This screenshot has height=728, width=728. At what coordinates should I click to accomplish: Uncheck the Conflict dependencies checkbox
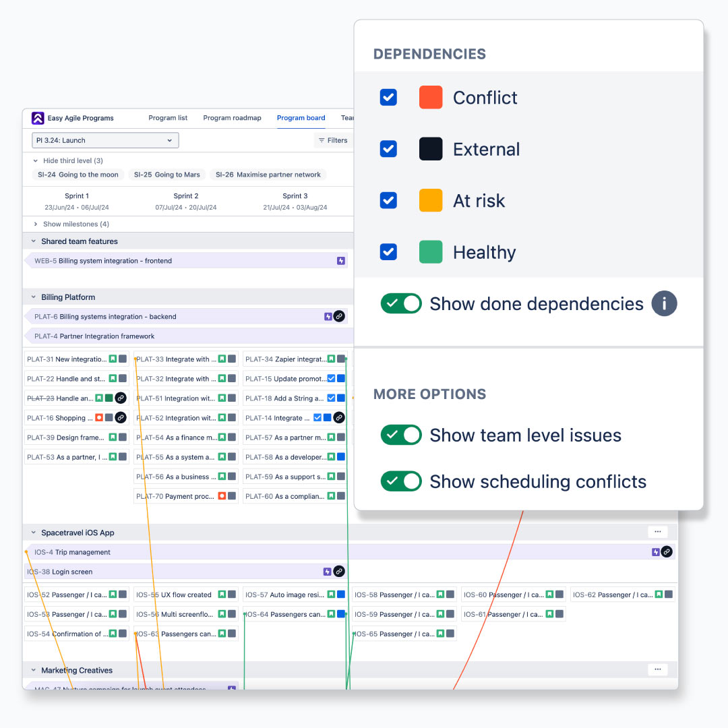388,98
